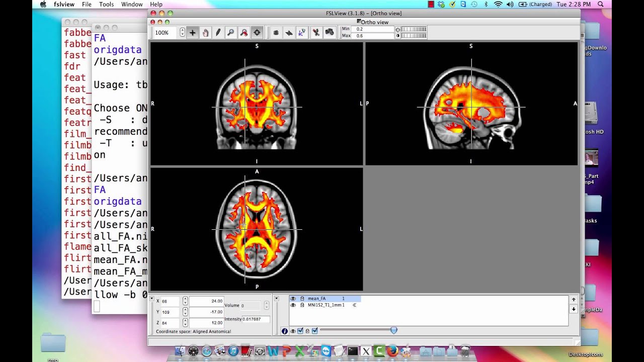This screenshot has width=644, height=362.
Task: Click lock icon of MNI152_T1_1mm layer
Action: click(302, 305)
